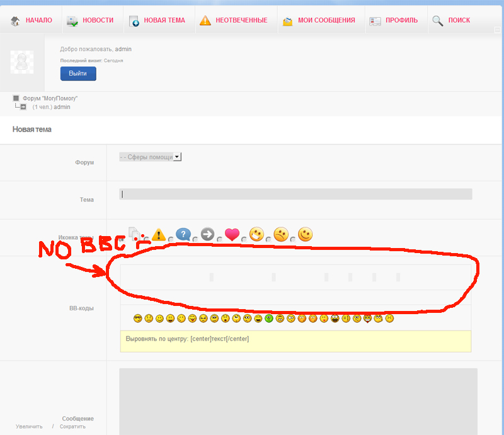Insert the green sick-face smiley
504x435 pixels.
pos(268,319)
